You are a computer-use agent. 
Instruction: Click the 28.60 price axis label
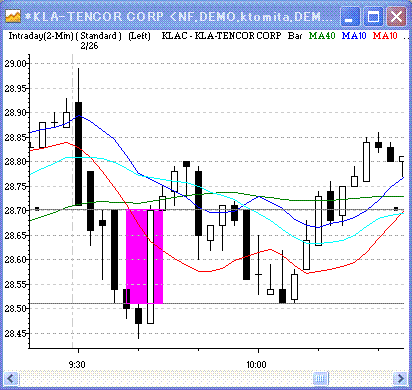pyautogui.click(x=16, y=260)
